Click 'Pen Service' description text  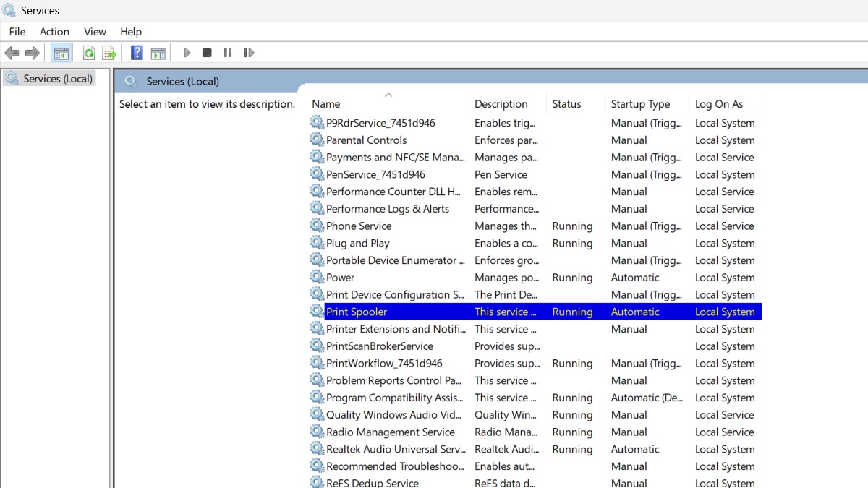pos(501,174)
